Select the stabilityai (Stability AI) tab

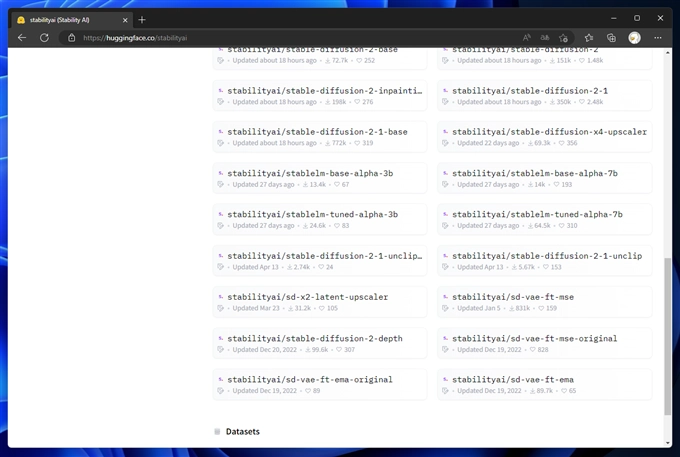point(73,20)
